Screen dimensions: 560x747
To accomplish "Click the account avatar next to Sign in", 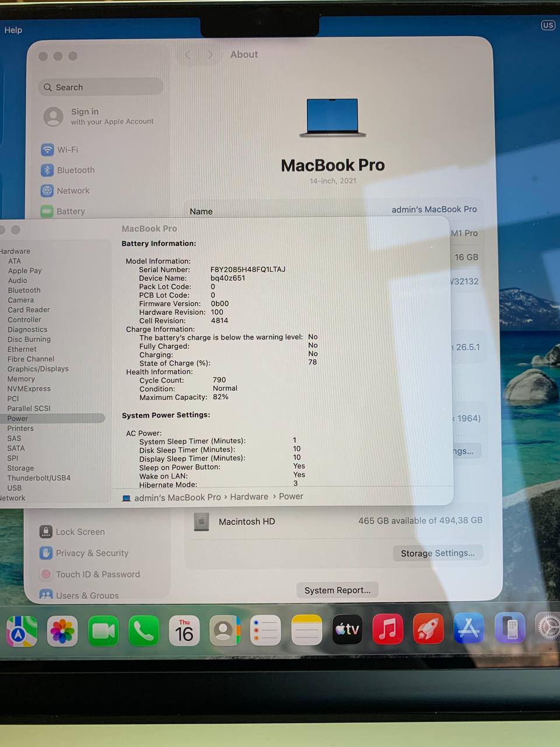I will [x=53, y=117].
